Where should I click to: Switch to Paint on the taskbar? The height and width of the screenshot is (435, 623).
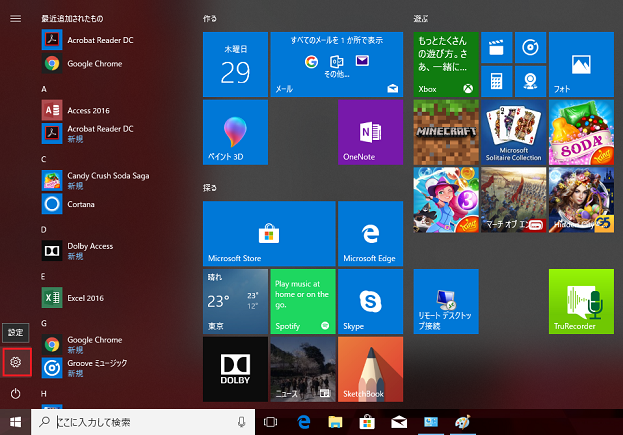(x=462, y=422)
